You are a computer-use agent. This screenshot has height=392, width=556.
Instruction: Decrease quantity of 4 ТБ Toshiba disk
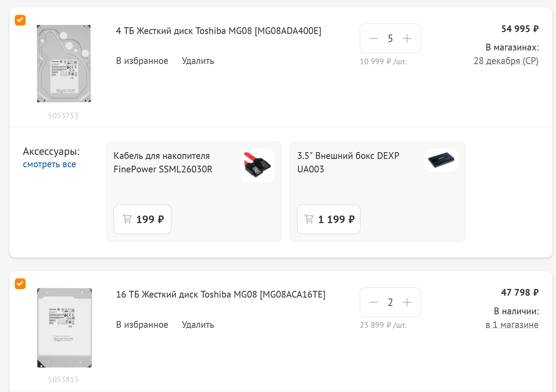tap(374, 39)
